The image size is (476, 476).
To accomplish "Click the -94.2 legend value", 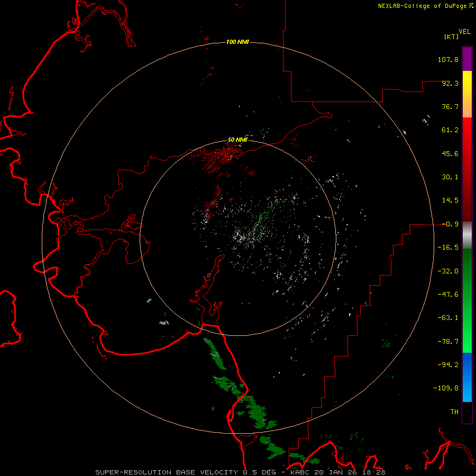I will coord(448,365).
